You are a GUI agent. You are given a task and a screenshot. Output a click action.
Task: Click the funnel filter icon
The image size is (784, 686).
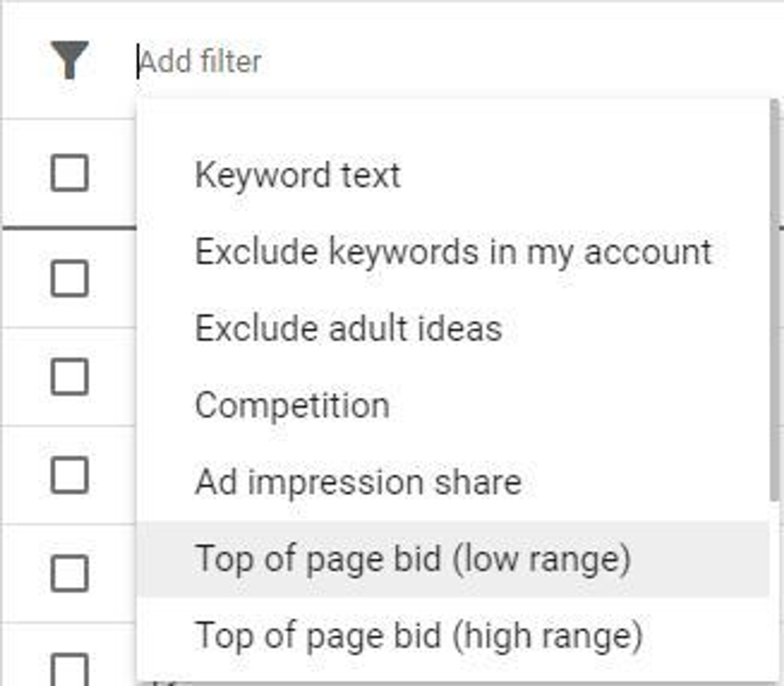tap(70, 60)
